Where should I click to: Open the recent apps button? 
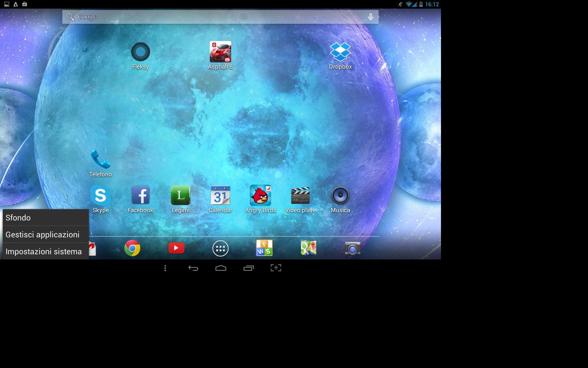pos(249,268)
